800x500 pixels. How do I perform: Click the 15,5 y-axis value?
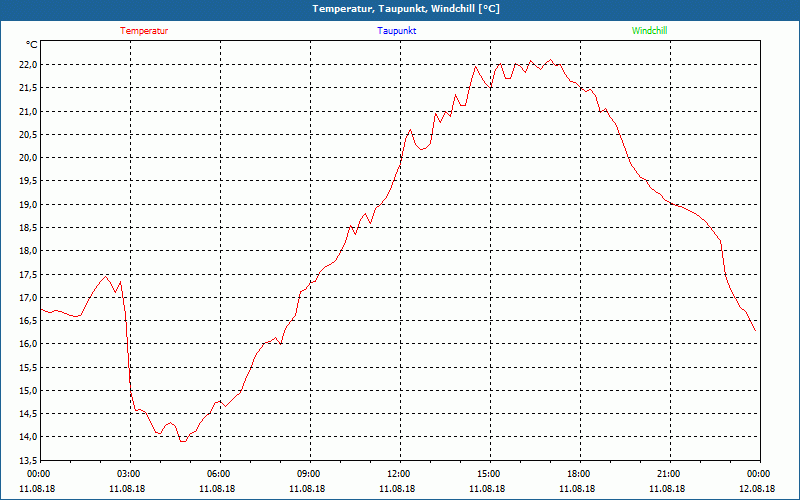(x=29, y=367)
